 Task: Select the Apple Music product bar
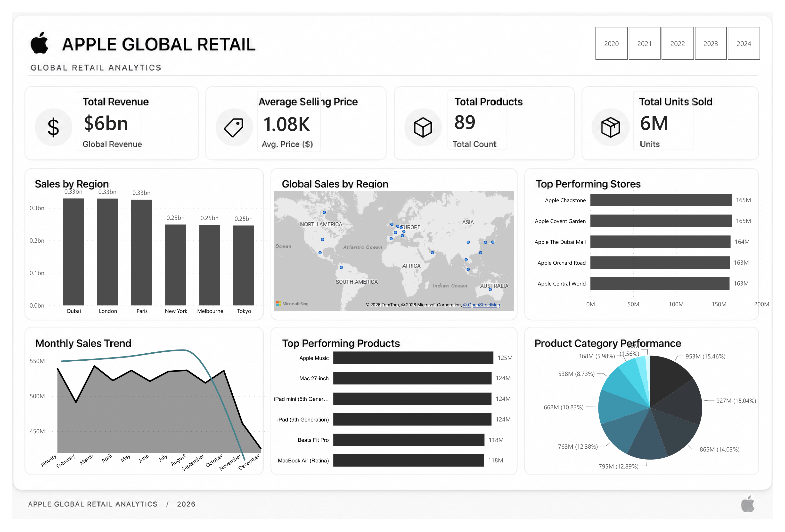click(413, 358)
